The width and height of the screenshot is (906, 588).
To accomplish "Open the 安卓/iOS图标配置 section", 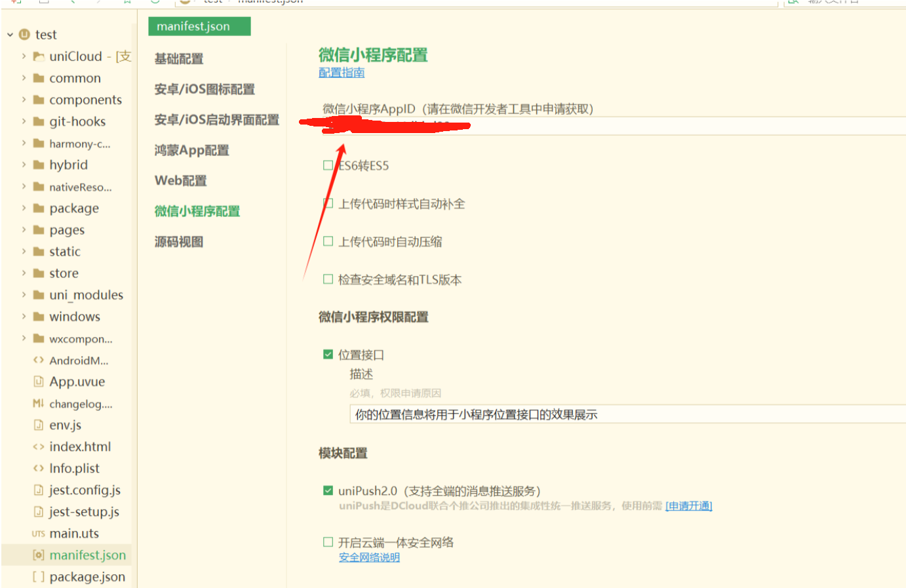I will [205, 89].
